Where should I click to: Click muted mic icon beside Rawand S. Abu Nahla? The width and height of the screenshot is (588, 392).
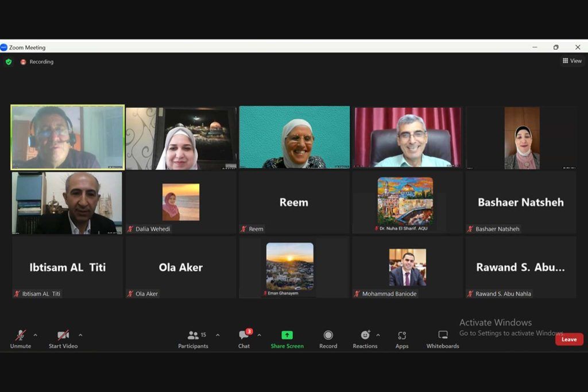(470, 294)
